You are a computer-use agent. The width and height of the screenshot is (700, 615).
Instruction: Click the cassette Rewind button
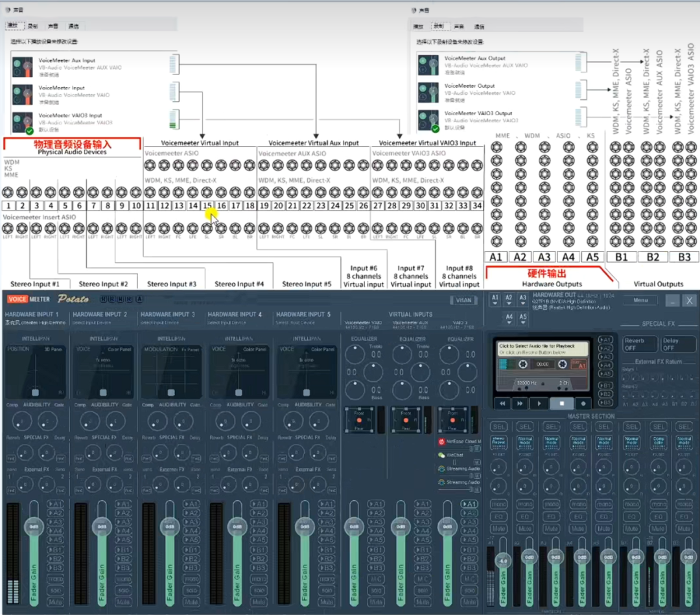tap(502, 403)
